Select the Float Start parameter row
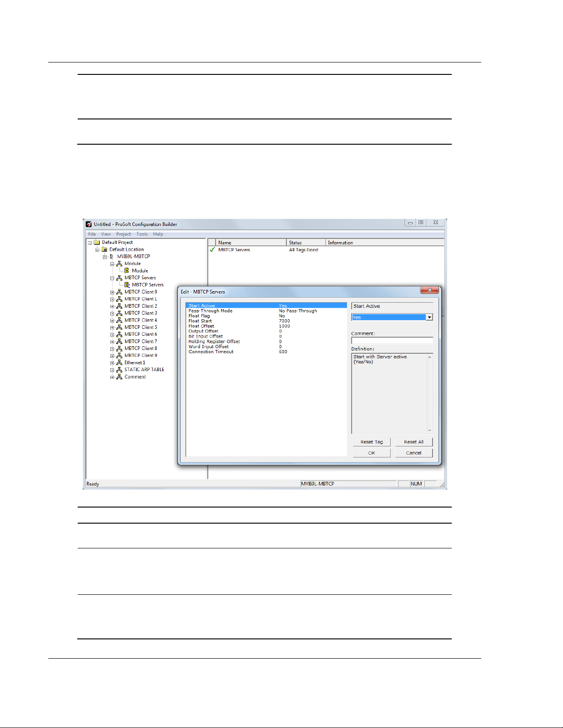 [267, 321]
